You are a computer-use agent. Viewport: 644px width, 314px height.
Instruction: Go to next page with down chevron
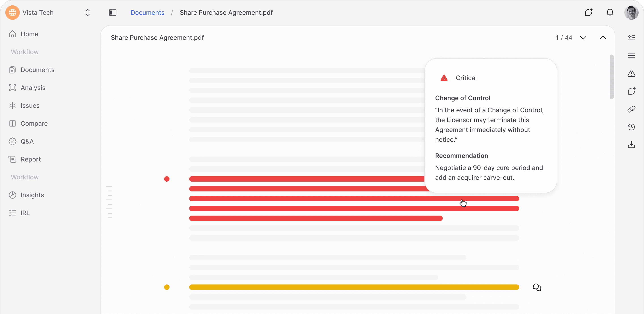[583, 38]
